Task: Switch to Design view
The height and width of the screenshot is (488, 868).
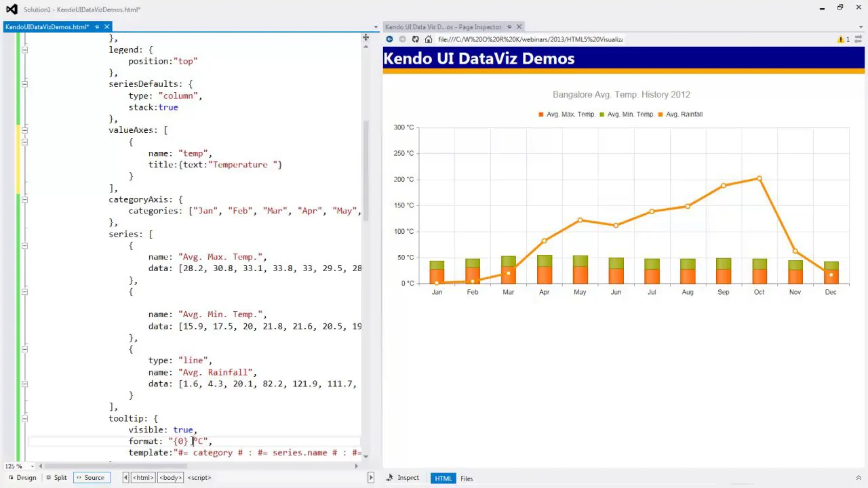Action: tap(22, 478)
